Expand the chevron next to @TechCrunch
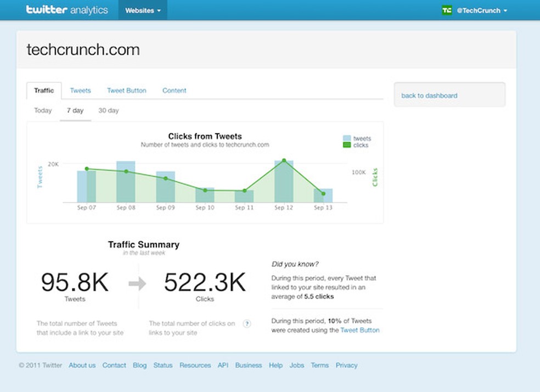The height and width of the screenshot is (392, 540). click(505, 10)
